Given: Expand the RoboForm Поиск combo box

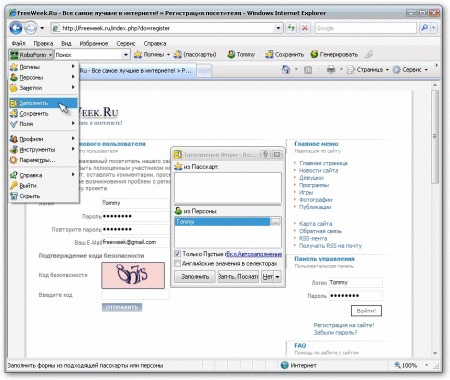Looking at the screenshot, I should (126, 55).
